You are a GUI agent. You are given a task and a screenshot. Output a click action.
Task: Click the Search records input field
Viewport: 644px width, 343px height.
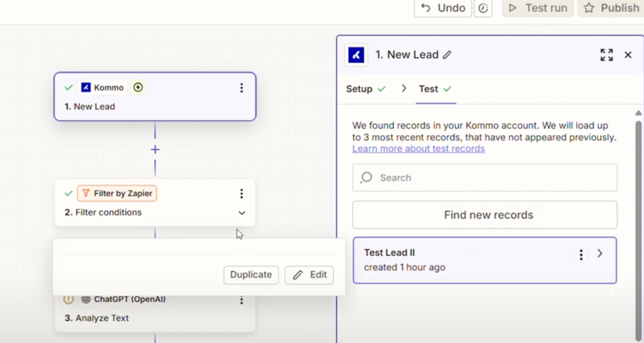pyautogui.click(x=485, y=177)
